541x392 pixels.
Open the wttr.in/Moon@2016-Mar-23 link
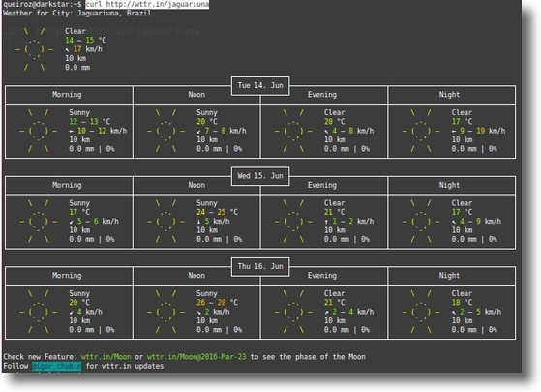[x=196, y=357]
